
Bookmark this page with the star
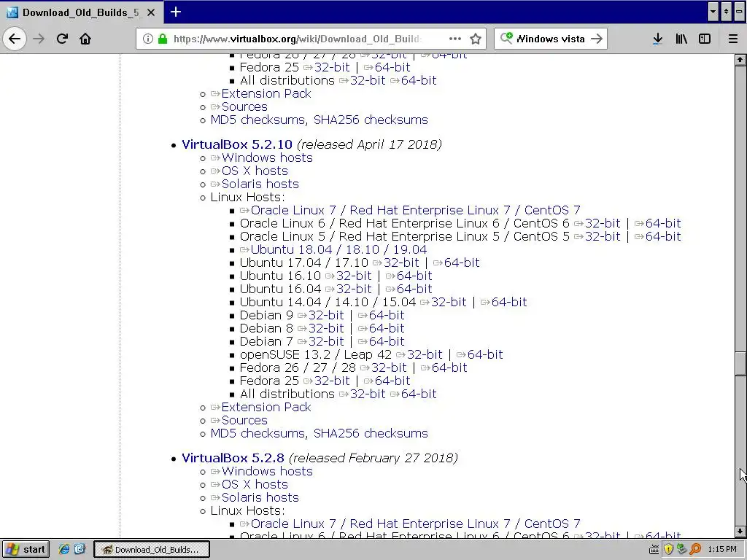(x=476, y=39)
